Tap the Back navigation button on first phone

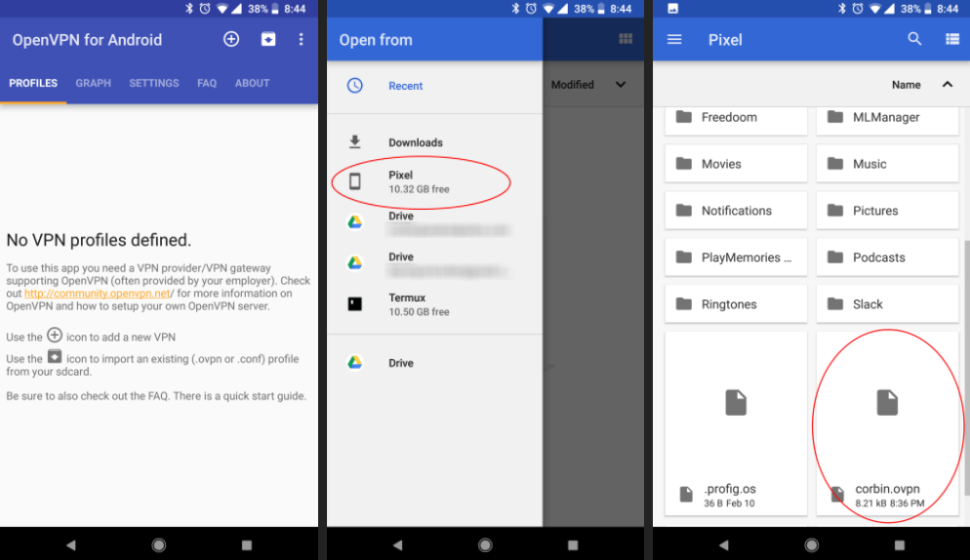[71, 545]
